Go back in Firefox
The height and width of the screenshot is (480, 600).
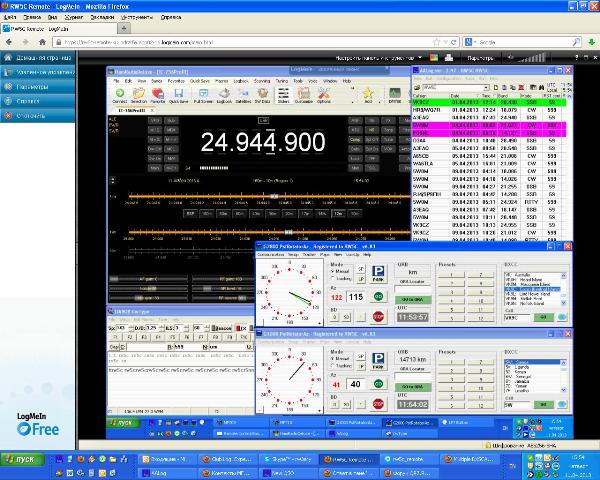click(x=9, y=42)
